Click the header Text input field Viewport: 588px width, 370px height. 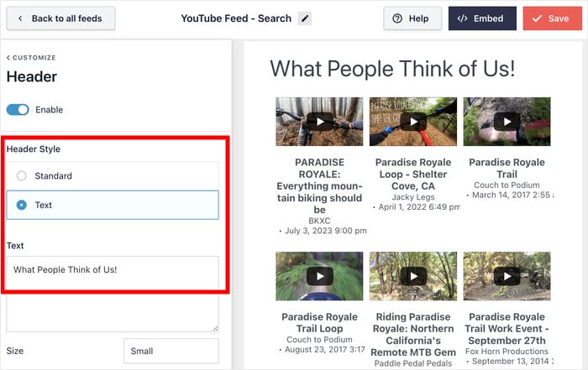coord(113,270)
